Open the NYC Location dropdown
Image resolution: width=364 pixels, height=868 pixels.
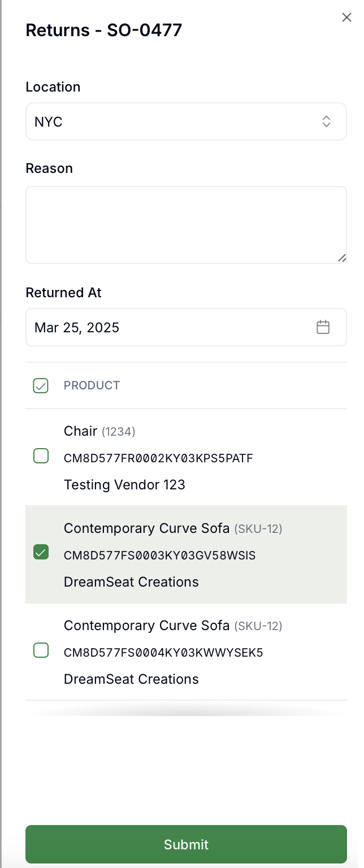[x=185, y=121]
